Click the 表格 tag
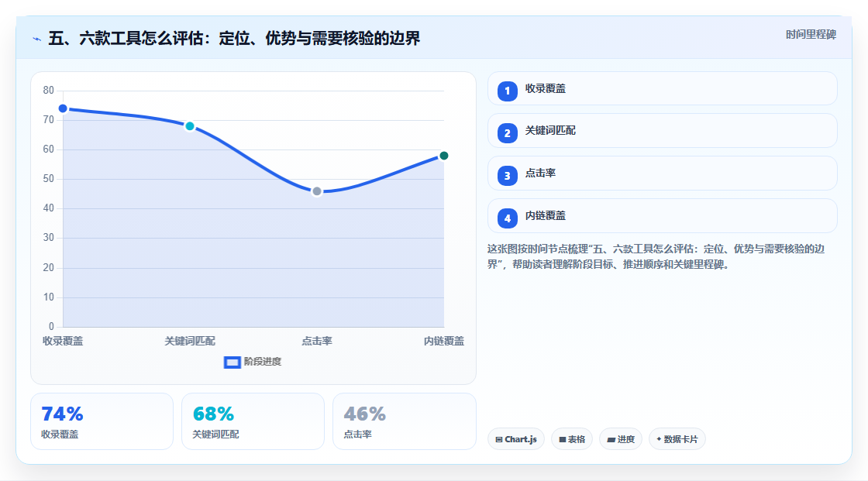Screen dimensions: 868x481 tap(572, 439)
